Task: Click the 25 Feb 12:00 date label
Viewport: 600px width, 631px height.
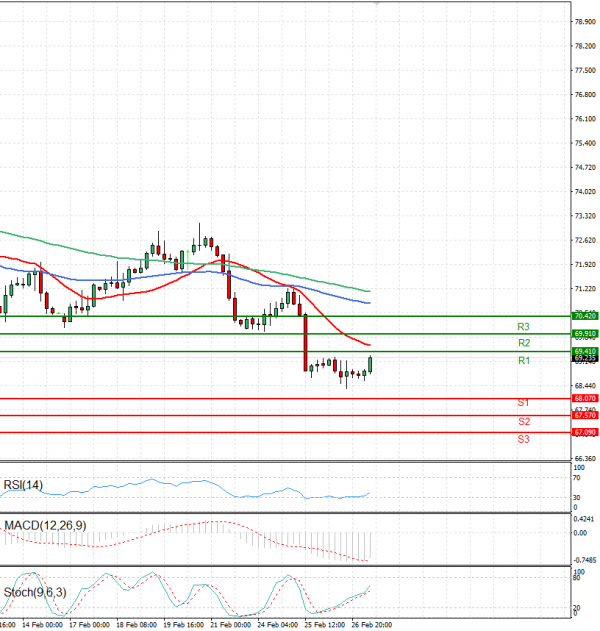Action: pos(325,625)
